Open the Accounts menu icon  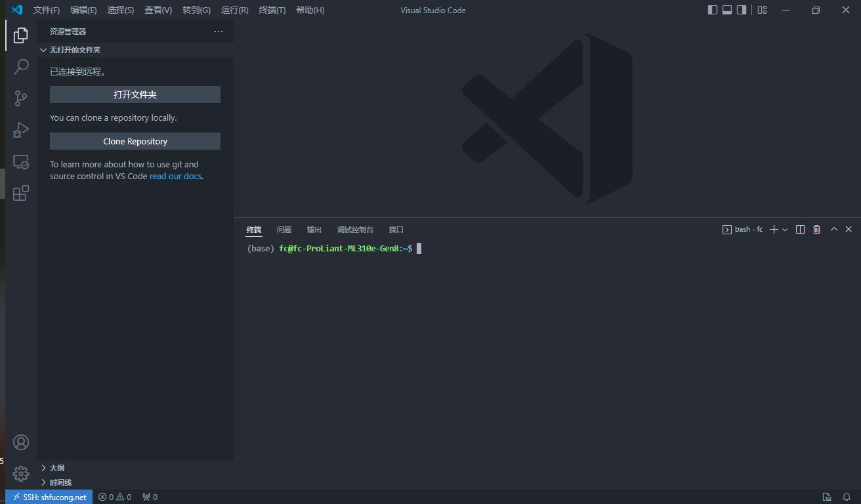[21, 442]
